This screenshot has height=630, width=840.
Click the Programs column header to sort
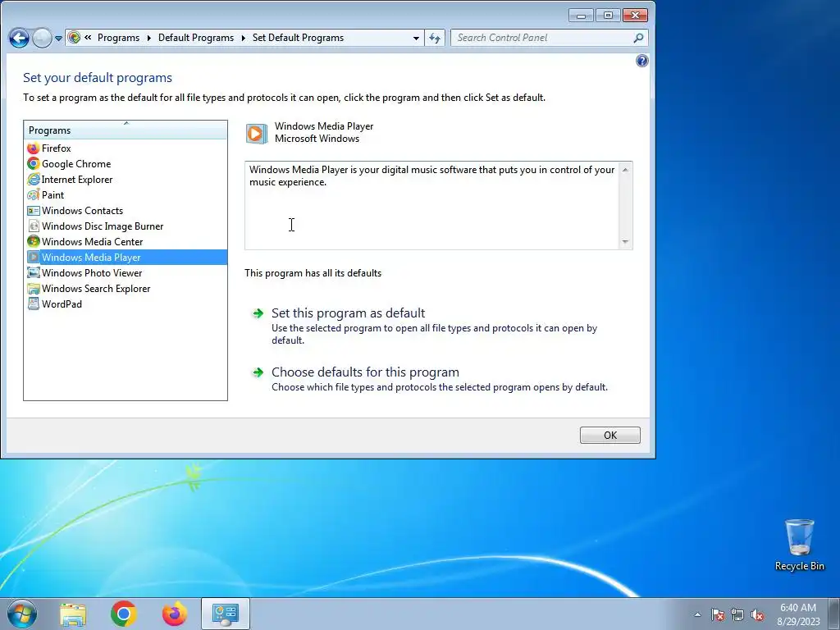click(126, 130)
